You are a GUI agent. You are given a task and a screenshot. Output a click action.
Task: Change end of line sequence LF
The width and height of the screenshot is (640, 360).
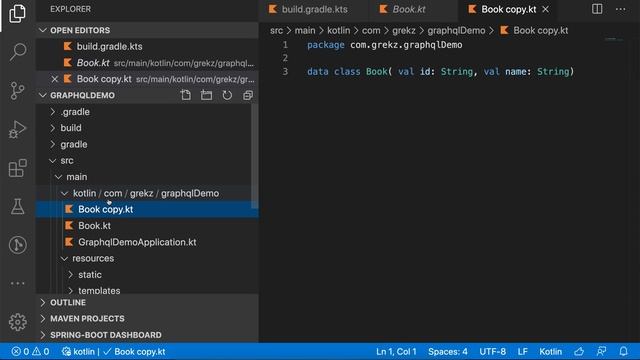click(523, 351)
